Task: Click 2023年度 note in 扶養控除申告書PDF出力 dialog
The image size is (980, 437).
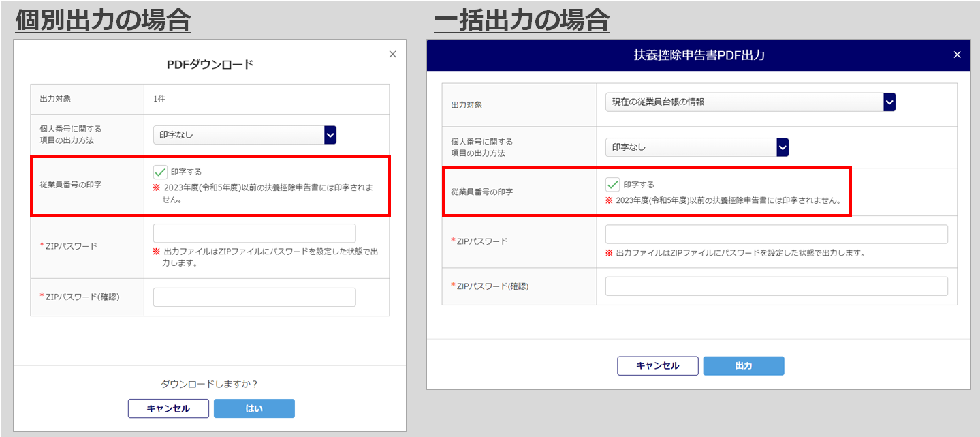Action: 723,201
